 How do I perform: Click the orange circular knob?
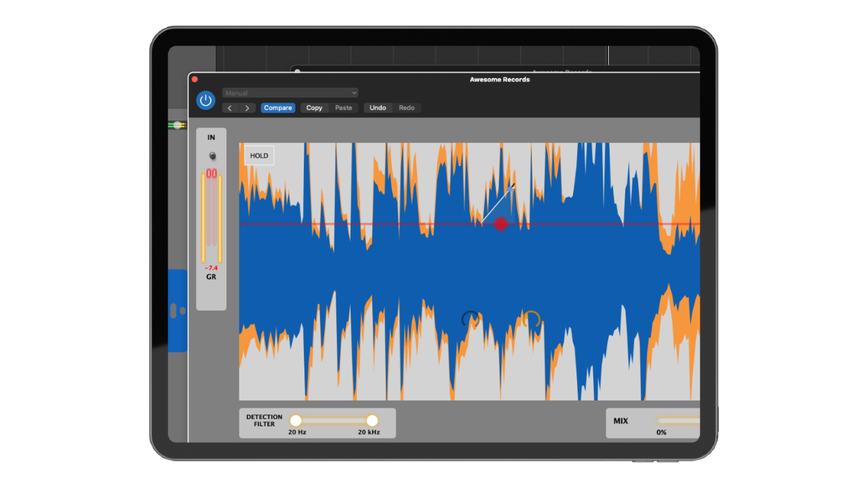pos(532,319)
